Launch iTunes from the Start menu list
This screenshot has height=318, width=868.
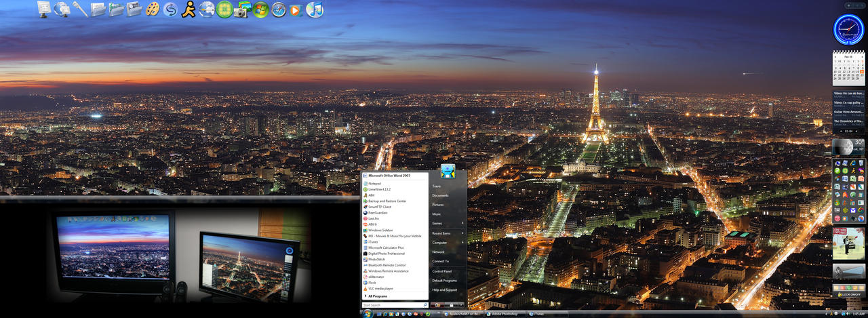pyautogui.click(x=395, y=241)
